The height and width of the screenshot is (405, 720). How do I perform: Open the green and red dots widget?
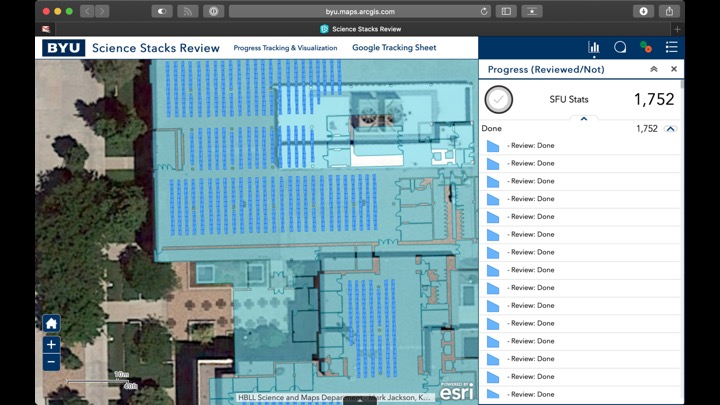click(646, 47)
